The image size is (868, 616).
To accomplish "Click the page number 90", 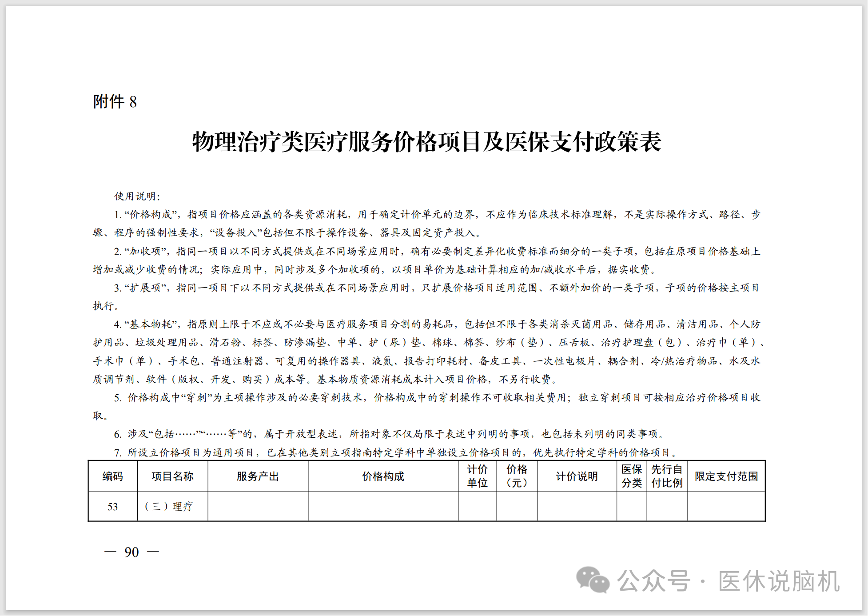I will pyautogui.click(x=131, y=552).
